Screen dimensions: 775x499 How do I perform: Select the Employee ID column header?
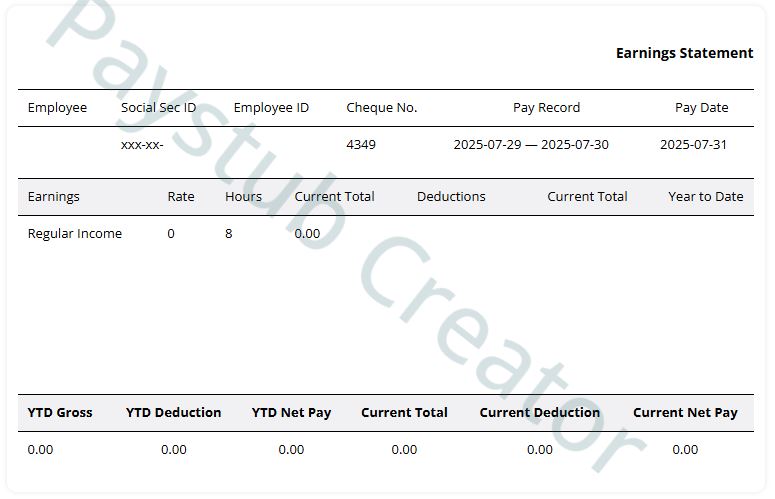271,108
